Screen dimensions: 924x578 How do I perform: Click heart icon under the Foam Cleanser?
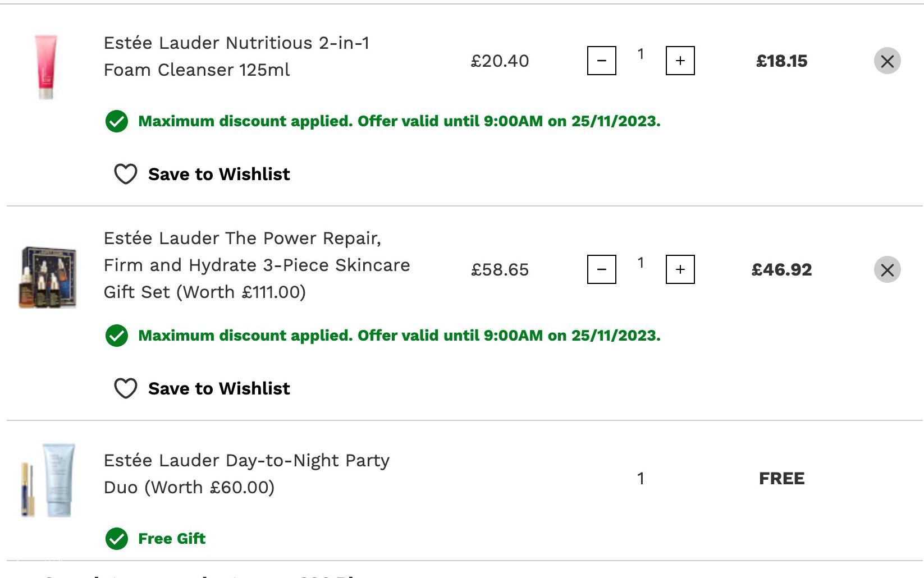click(x=126, y=174)
